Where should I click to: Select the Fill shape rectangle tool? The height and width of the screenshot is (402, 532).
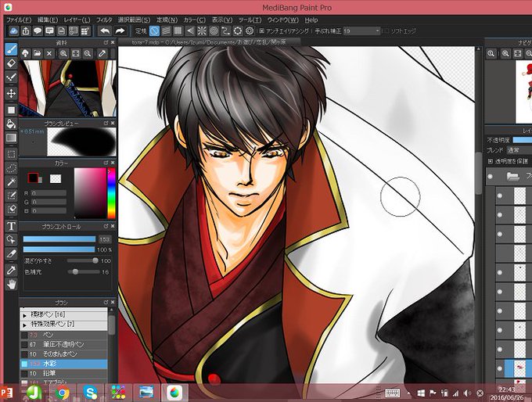click(11, 110)
